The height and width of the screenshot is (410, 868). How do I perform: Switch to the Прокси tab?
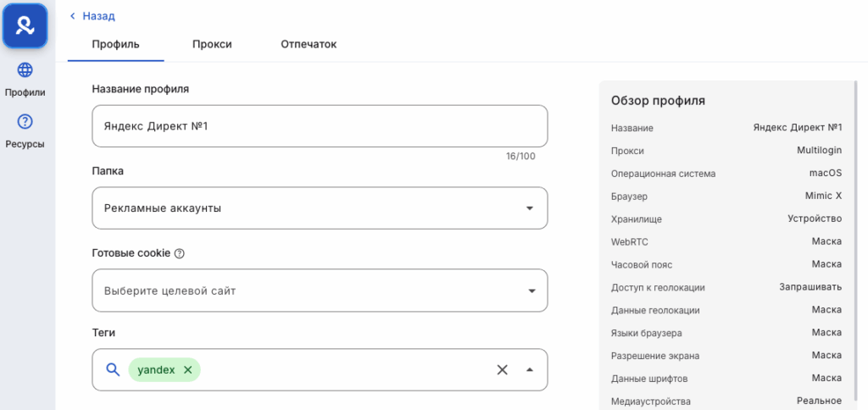212,44
